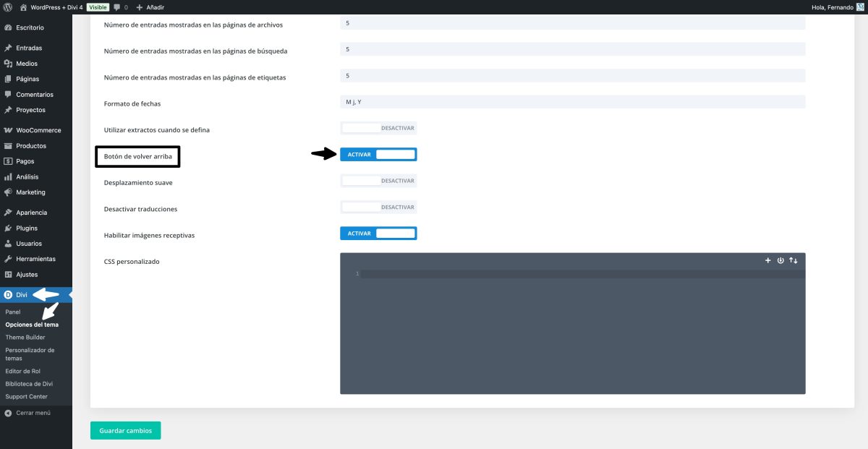Click the plus icon in CSS editor
The width and height of the screenshot is (868, 449).
(768, 260)
